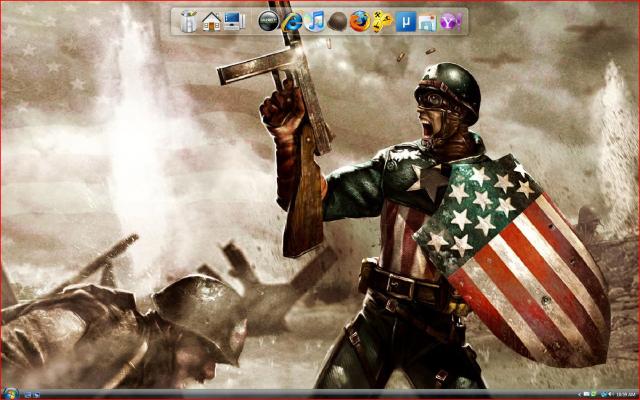Launch the army helmet game icon
The image size is (640, 400).
pyautogui.click(x=337, y=21)
